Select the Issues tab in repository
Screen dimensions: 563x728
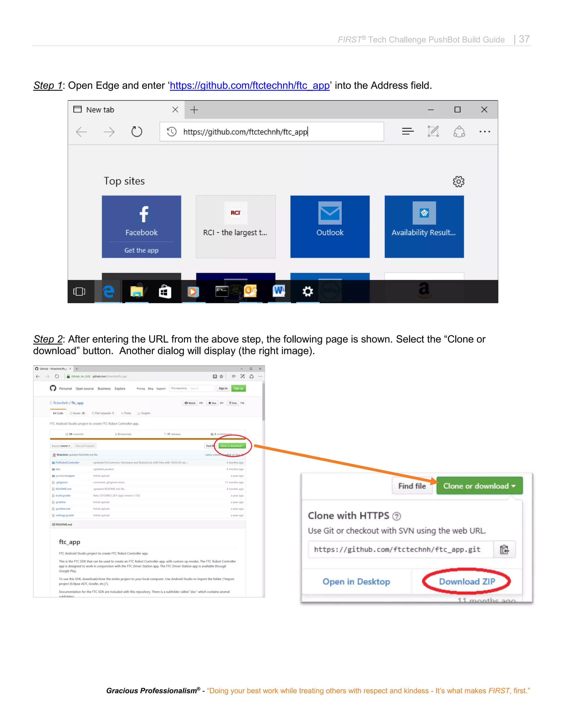pyautogui.click(x=77, y=413)
